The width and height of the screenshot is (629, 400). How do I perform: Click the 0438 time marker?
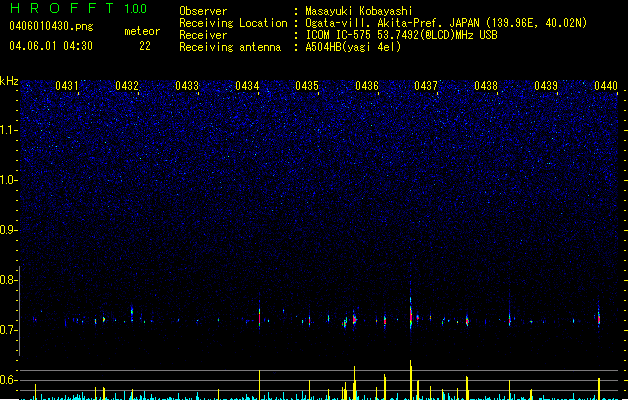[x=486, y=86]
